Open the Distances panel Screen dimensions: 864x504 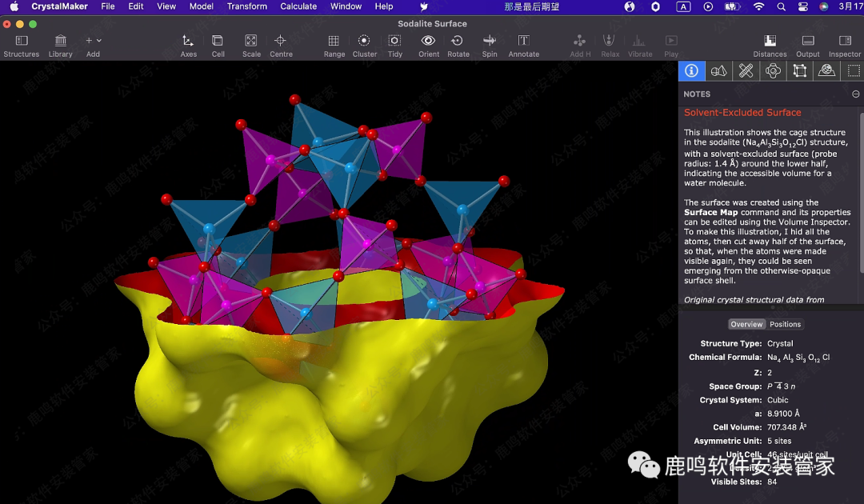[770, 41]
